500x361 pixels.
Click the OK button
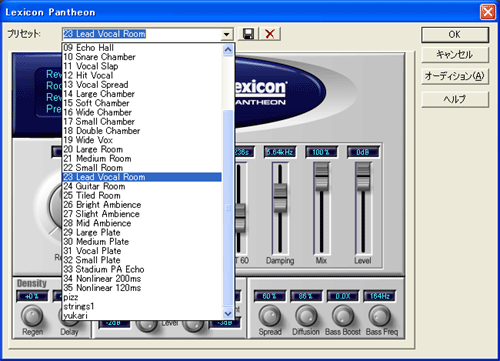point(455,35)
